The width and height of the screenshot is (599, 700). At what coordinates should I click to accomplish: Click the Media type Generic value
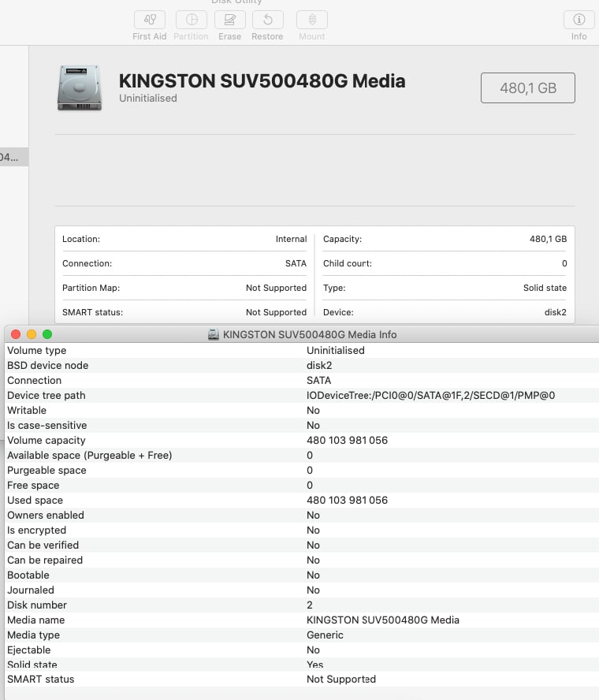tap(325, 635)
